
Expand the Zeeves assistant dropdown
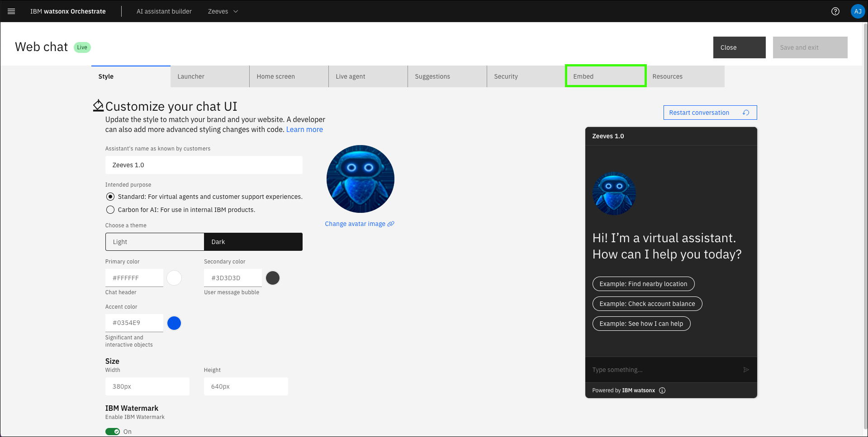click(x=223, y=11)
